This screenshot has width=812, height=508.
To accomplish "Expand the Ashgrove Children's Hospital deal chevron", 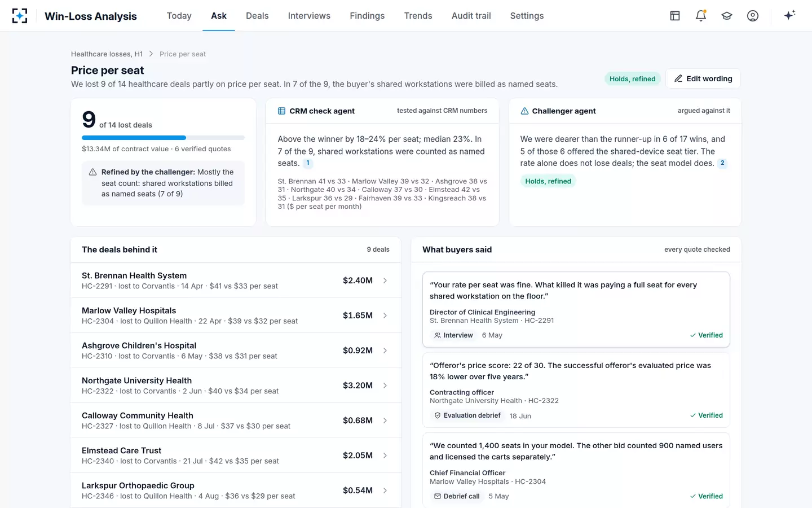I will [x=385, y=351].
